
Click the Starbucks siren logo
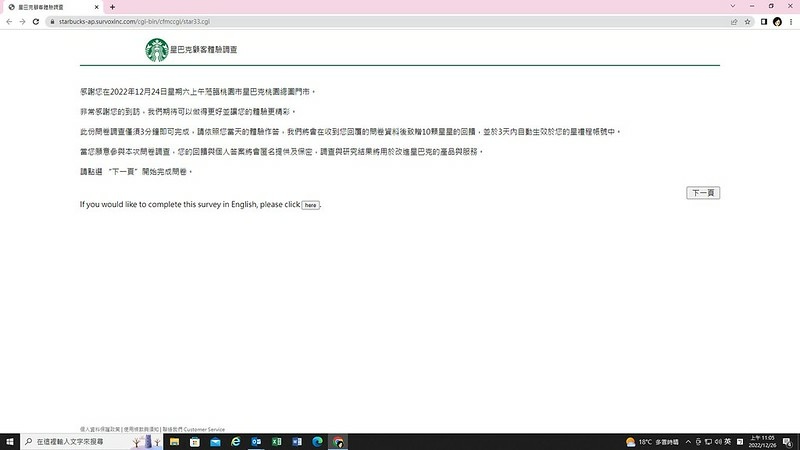[157, 50]
